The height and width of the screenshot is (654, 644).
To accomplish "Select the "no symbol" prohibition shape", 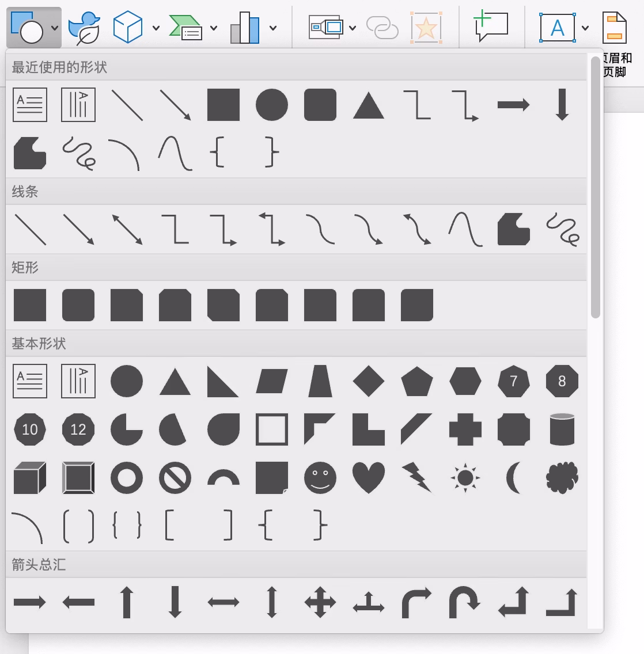I will click(175, 478).
